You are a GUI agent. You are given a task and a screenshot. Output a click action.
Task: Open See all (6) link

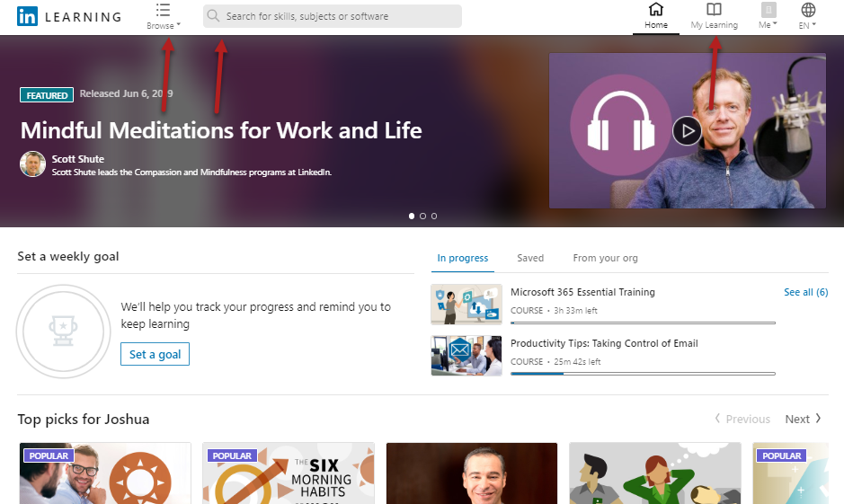pos(805,293)
